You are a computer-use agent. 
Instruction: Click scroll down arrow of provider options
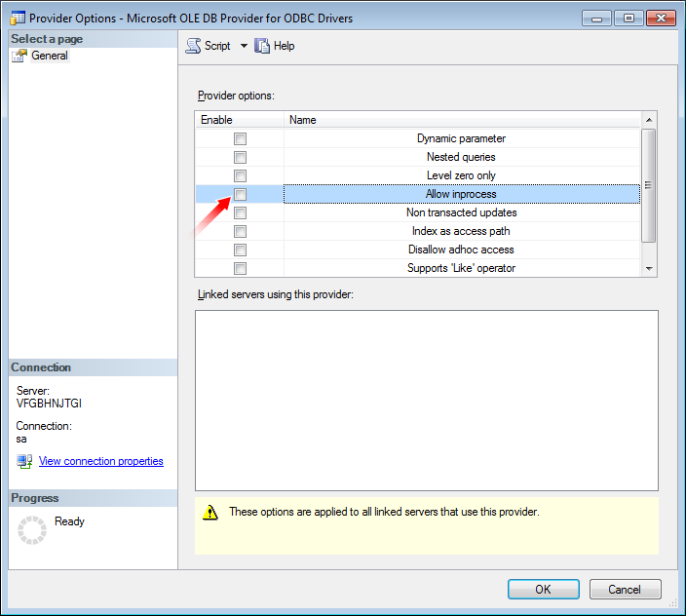[x=649, y=269]
